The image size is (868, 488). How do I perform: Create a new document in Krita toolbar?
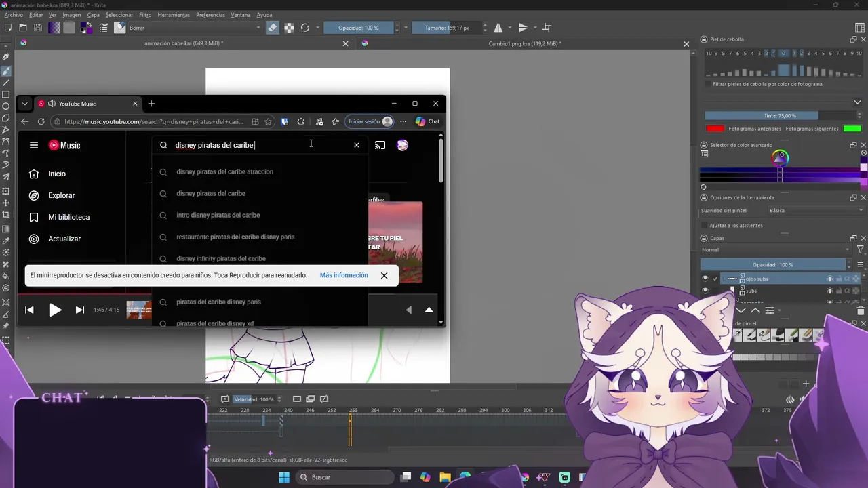(x=8, y=28)
